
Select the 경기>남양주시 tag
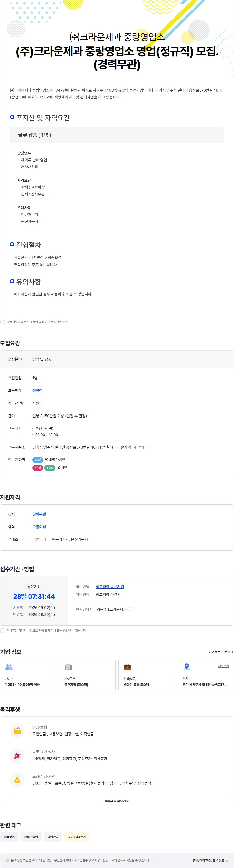(x=77, y=837)
